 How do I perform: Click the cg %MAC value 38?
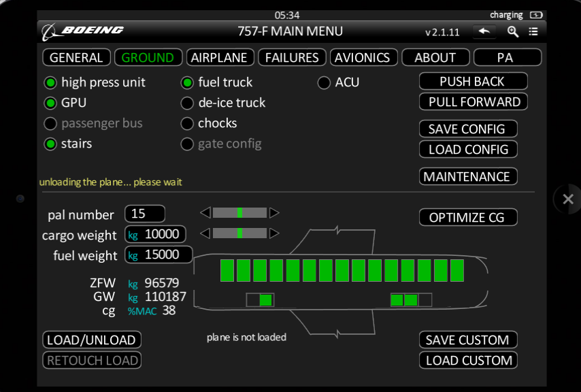[x=169, y=310]
